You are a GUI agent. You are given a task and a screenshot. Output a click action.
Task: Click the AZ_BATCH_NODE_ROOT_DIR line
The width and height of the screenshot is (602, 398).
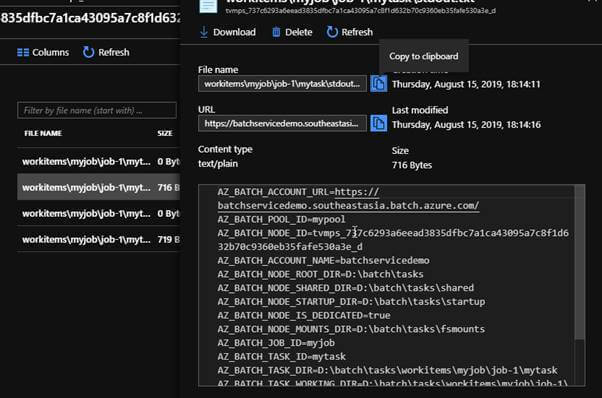tap(320, 274)
